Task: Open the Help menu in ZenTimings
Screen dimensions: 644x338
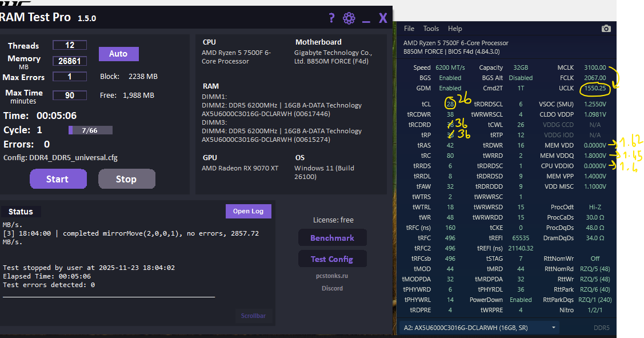Action: [x=455, y=29]
